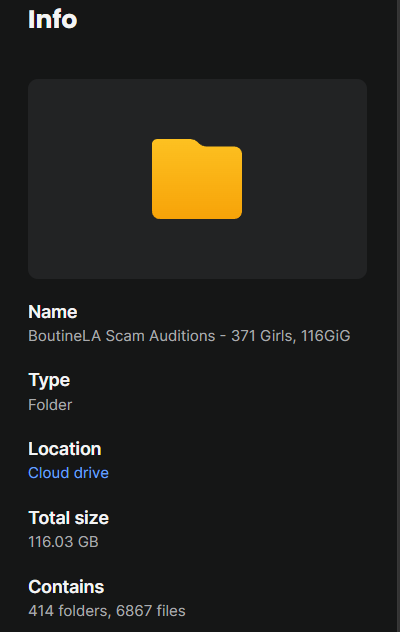
Task: Click the Total size label
Action: coord(69,518)
